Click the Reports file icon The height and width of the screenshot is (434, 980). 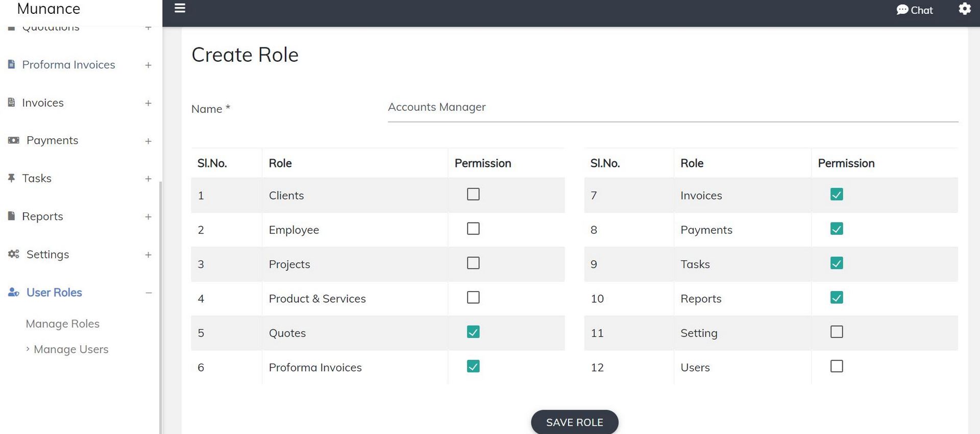[x=11, y=216]
